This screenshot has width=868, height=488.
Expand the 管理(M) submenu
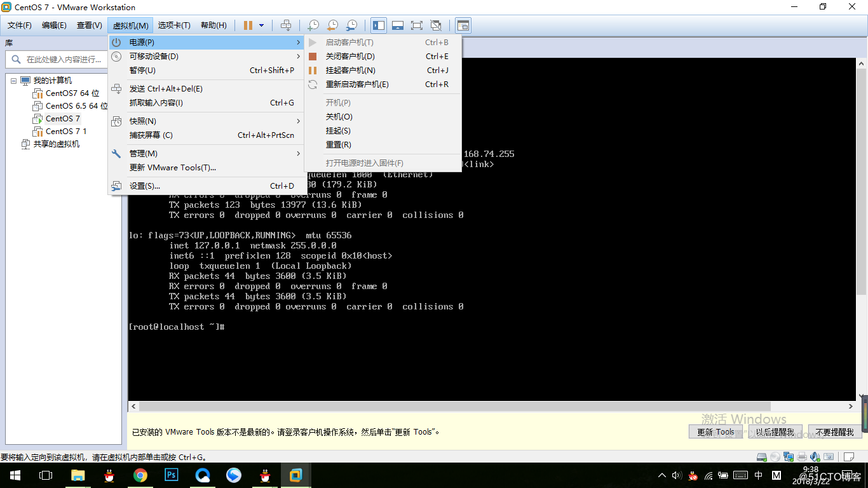pos(207,154)
